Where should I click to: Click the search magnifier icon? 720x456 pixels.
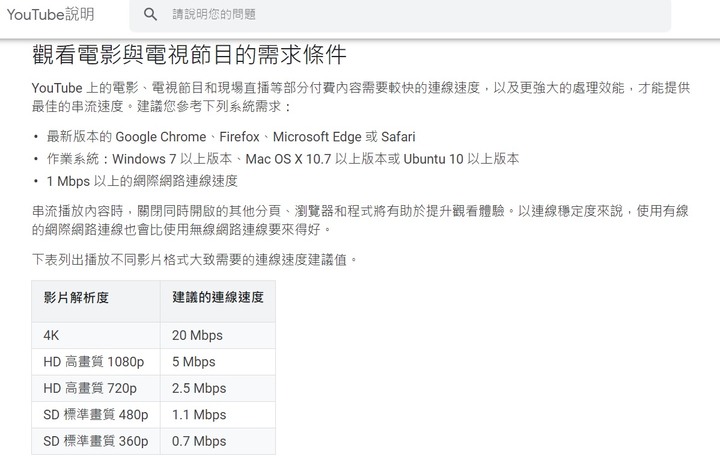(150, 14)
